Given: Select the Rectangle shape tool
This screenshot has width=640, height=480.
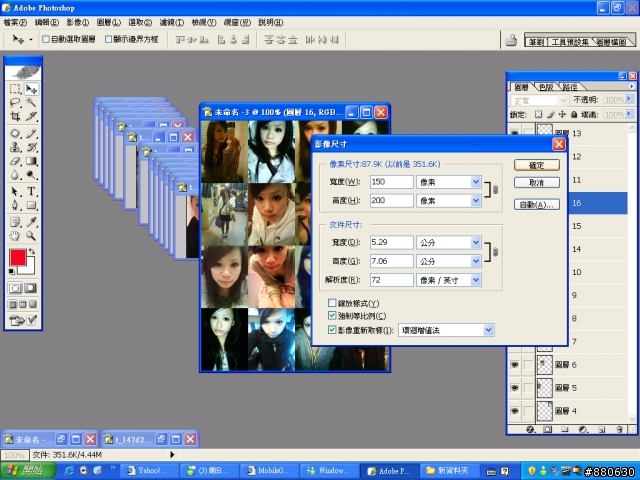Looking at the screenshot, I should pos(31,205).
